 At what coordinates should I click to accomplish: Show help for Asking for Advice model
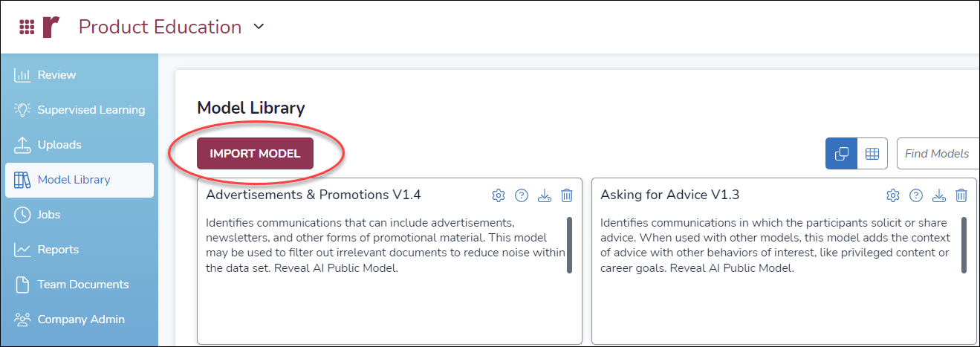coord(916,195)
